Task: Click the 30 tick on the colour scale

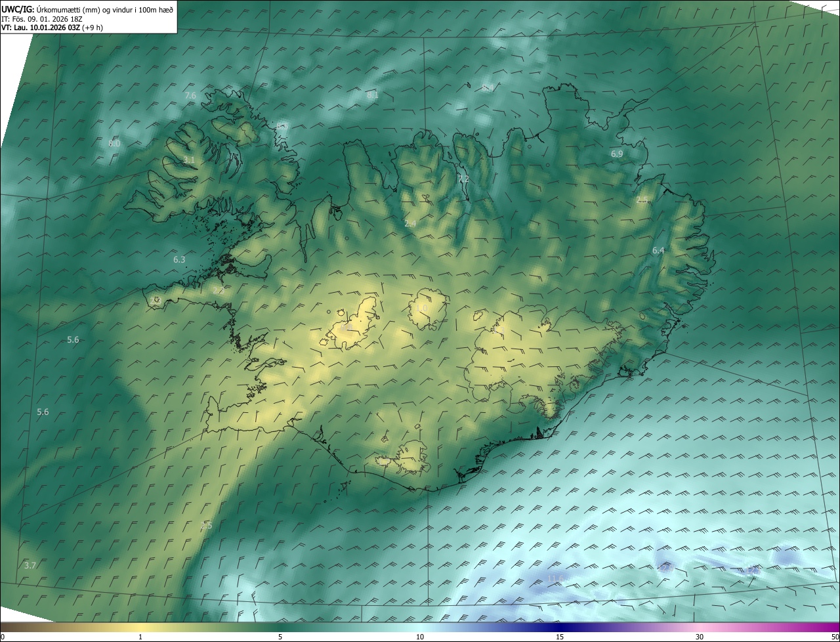Action: click(x=700, y=637)
